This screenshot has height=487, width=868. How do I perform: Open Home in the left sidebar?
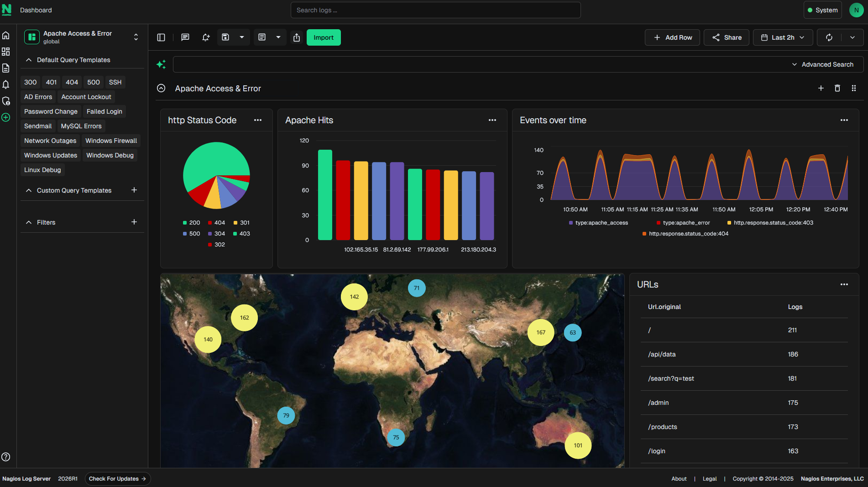6,35
